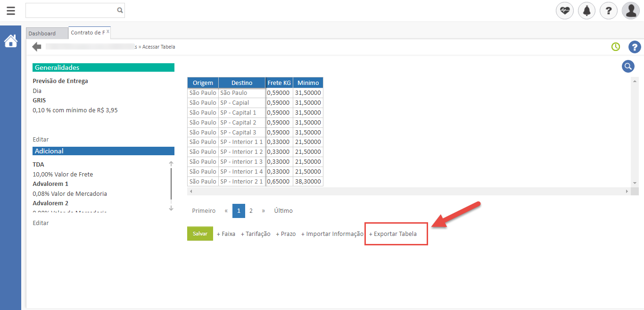Viewport: 644px width, 310px height.
Task: Click the Último pagination link
Action: pos(283,211)
